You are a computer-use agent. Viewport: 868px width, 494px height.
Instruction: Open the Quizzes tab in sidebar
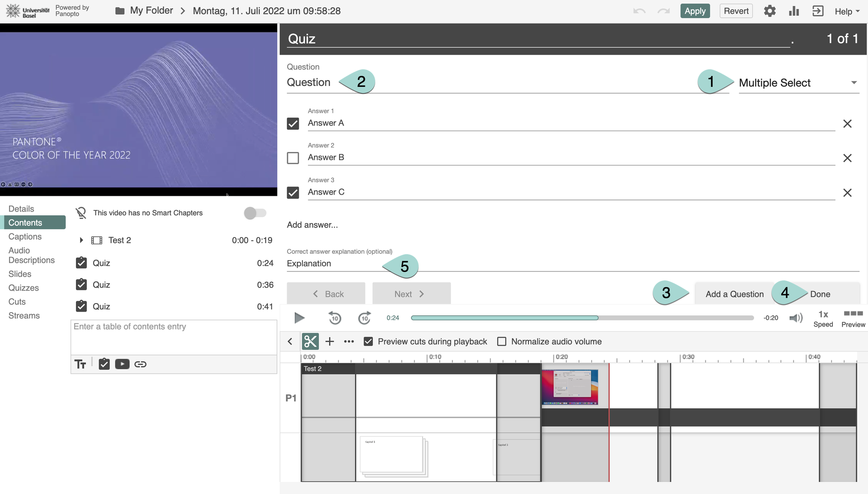pos(24,288)
